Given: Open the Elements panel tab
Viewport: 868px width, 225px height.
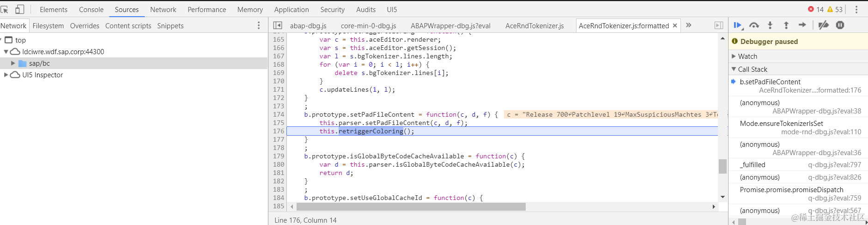Looking at the screenshot, I should point(54,9).
